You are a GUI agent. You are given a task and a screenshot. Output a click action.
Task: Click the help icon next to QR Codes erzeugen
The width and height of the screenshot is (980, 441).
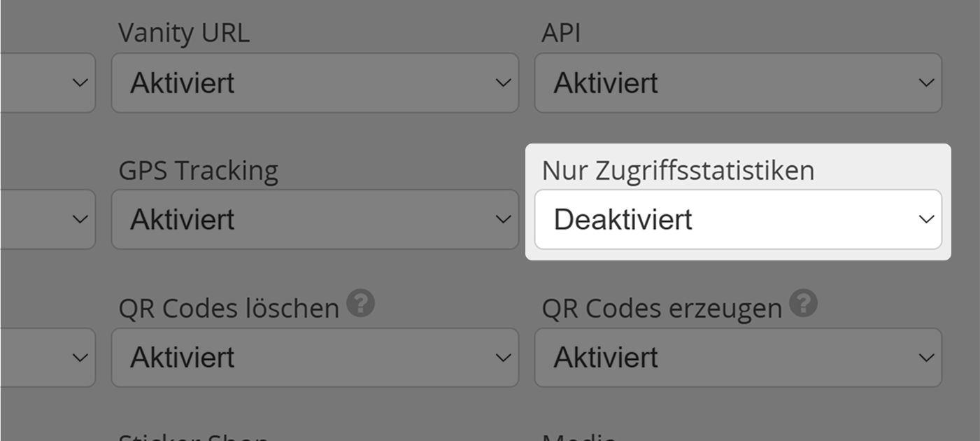[801, 302]
